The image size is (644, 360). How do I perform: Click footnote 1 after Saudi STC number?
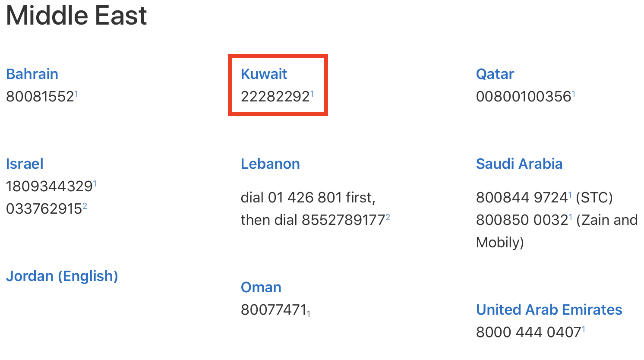[570, 194]
